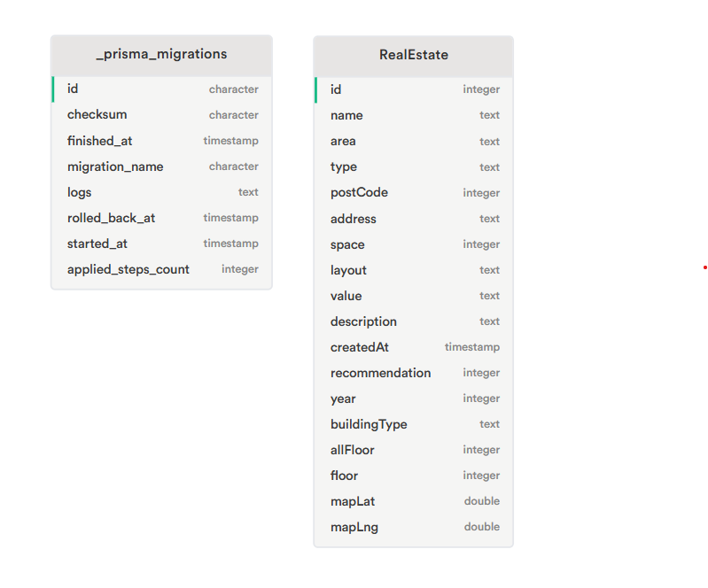708x588 pixels.
Task: Select the value column row
Action: click(414, 296)
